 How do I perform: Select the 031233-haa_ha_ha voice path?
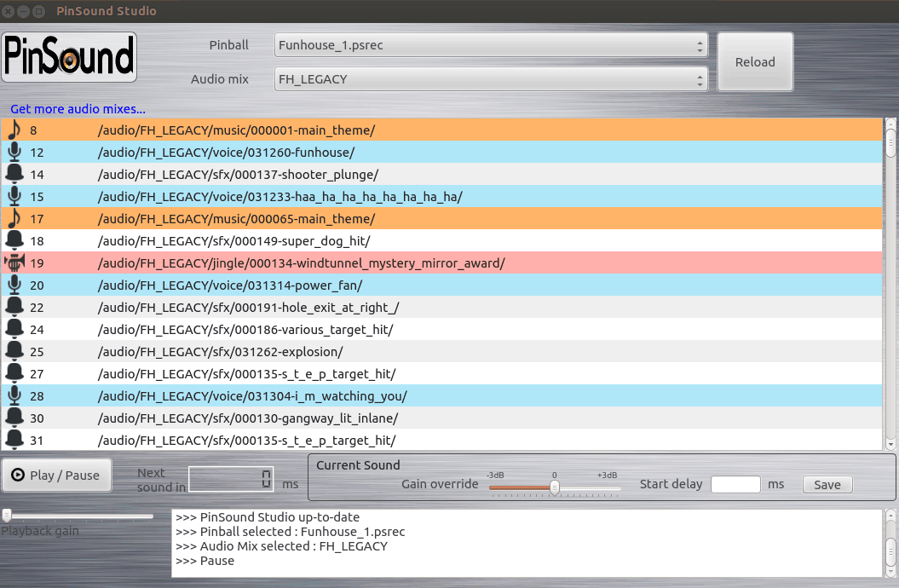(279, 197)
